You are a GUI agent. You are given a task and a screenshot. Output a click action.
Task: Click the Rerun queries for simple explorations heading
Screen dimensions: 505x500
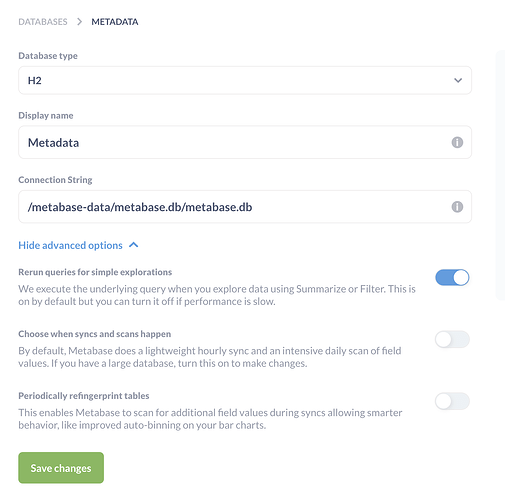95,272
